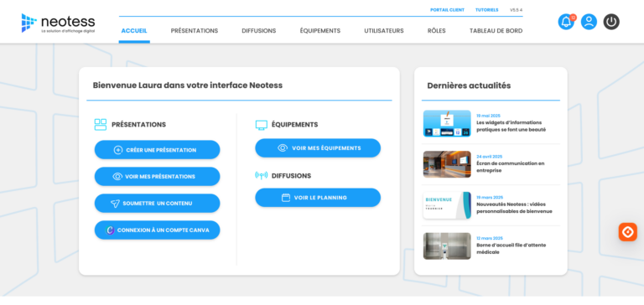Click the Neotess logo
This screenshot has width=644, height=305.
click(58, 23)
